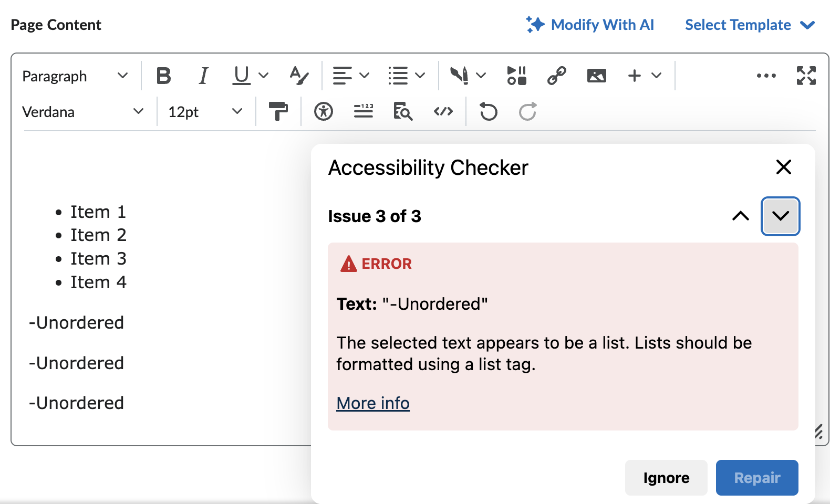Image resolution: width=830 pixels, height=504 pixels.
Task: Go to the next accessibility issue
Action: 781,216
